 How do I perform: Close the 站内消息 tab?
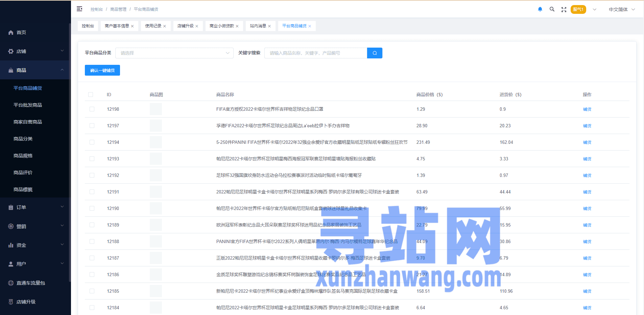(x=269, y=26)
